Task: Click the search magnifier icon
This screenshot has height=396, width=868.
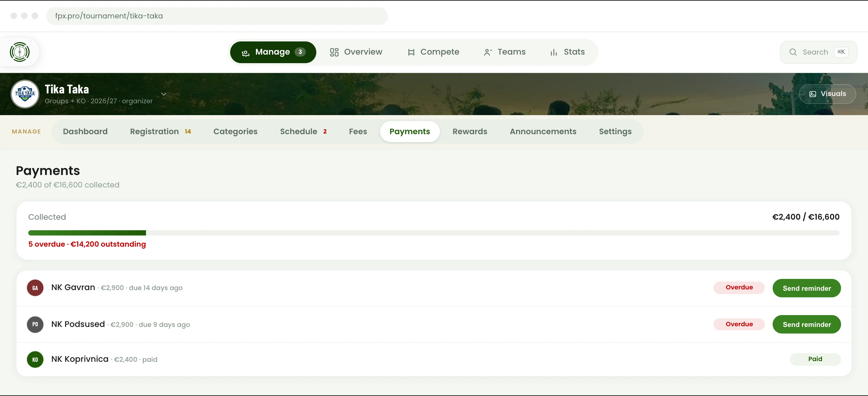Action: click(793, 52)
